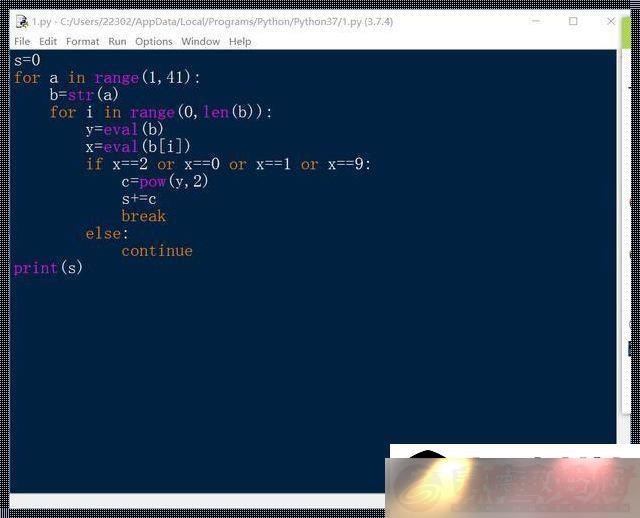640x518 pixels.
Task: Open the Help menu
Action: coord(240,42)
